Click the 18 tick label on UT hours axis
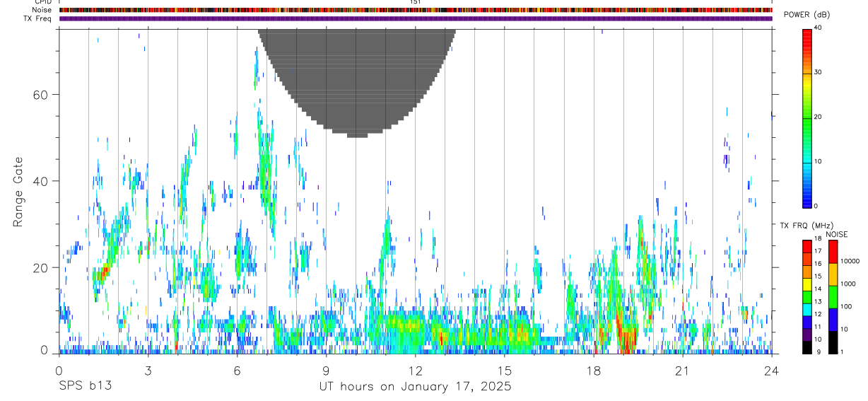Viewport: 868px width, 401px height. point(594,371)
